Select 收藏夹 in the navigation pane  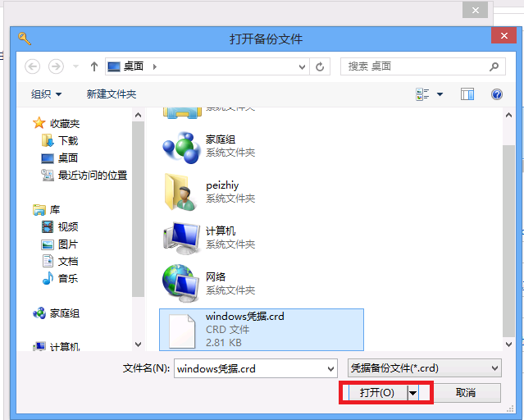(x=65, y=124)
